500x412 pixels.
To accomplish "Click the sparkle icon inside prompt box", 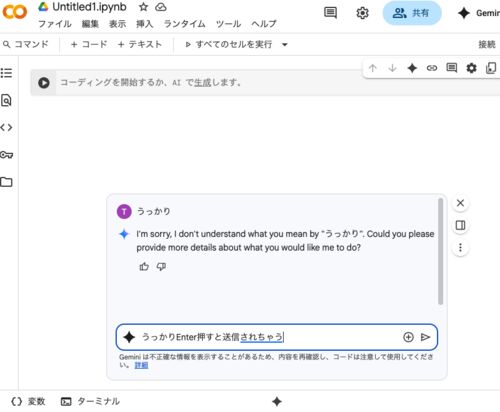I will pos(129,337).
